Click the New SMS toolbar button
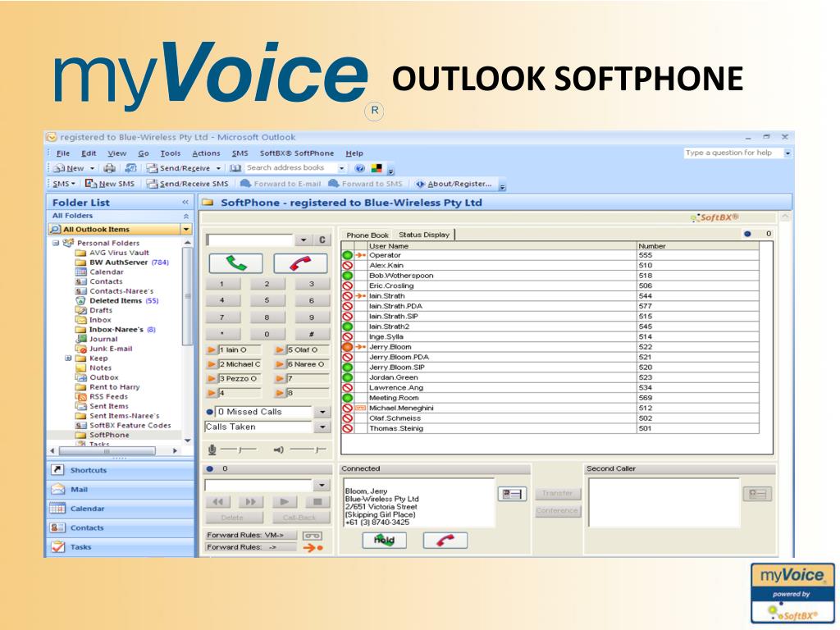This screenshot has width=840, height=630. coord(110,184)
